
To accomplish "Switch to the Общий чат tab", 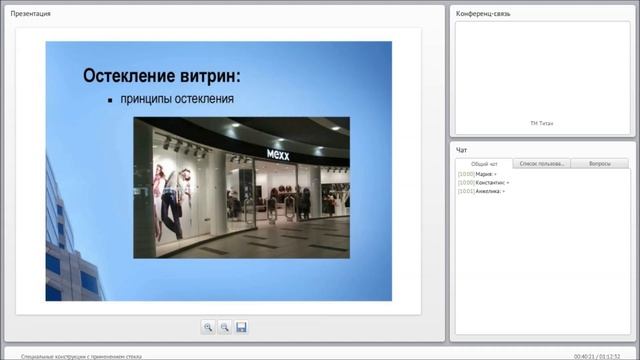I will click(x=484, y=164).
